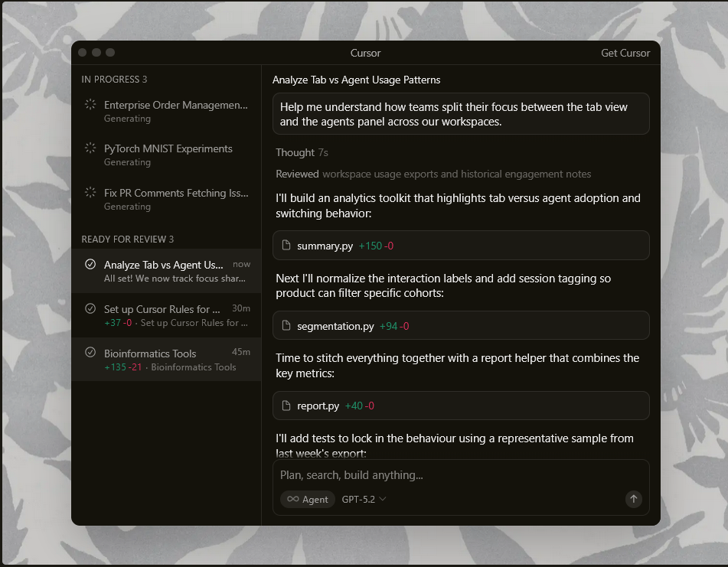Click the Get Cursor link

(625, 53)
